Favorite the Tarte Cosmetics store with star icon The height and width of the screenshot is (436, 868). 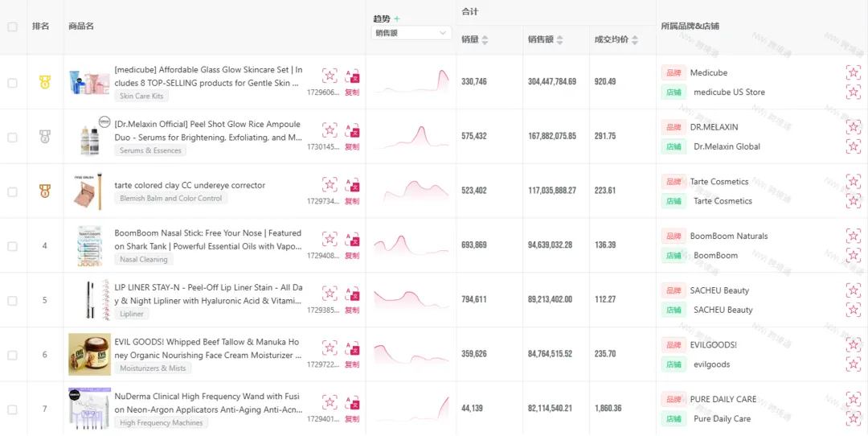click(x=853, y=201)
